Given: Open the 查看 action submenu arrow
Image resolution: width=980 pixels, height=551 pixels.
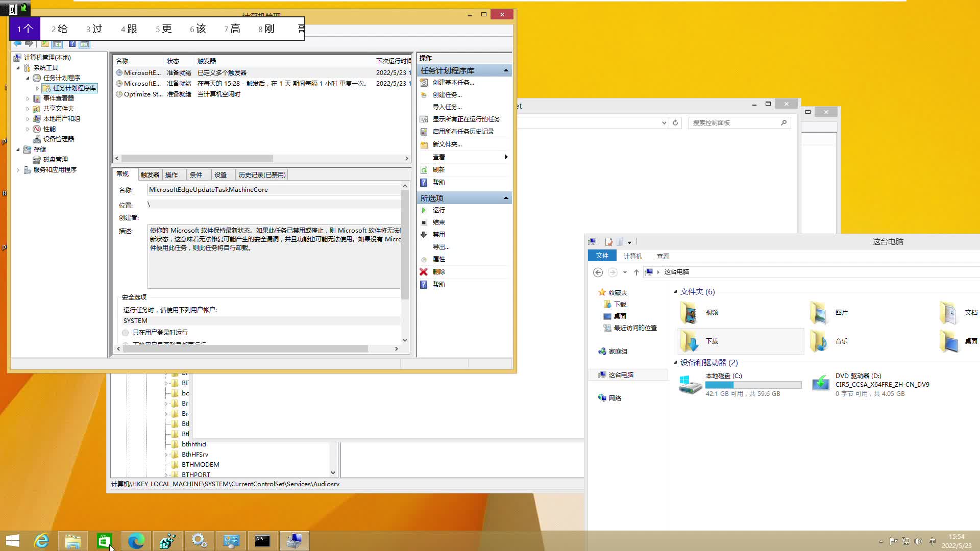Looking at the screenshot, I should pos(506,157).
